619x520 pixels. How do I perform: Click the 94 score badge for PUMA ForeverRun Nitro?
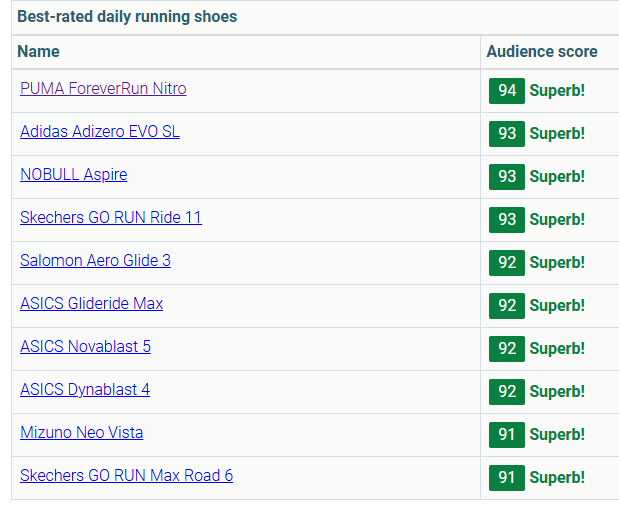(x=507, y=91)
